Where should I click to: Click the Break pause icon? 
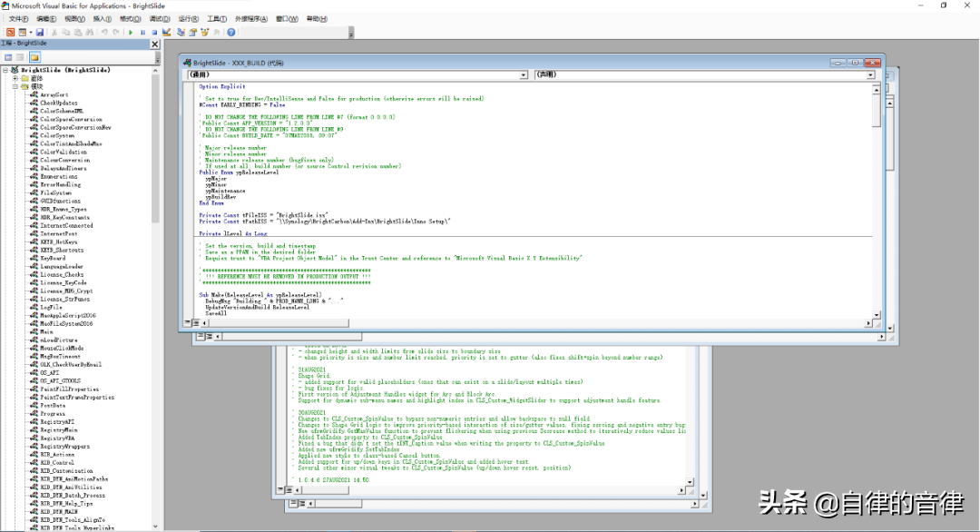coord(142,33)
